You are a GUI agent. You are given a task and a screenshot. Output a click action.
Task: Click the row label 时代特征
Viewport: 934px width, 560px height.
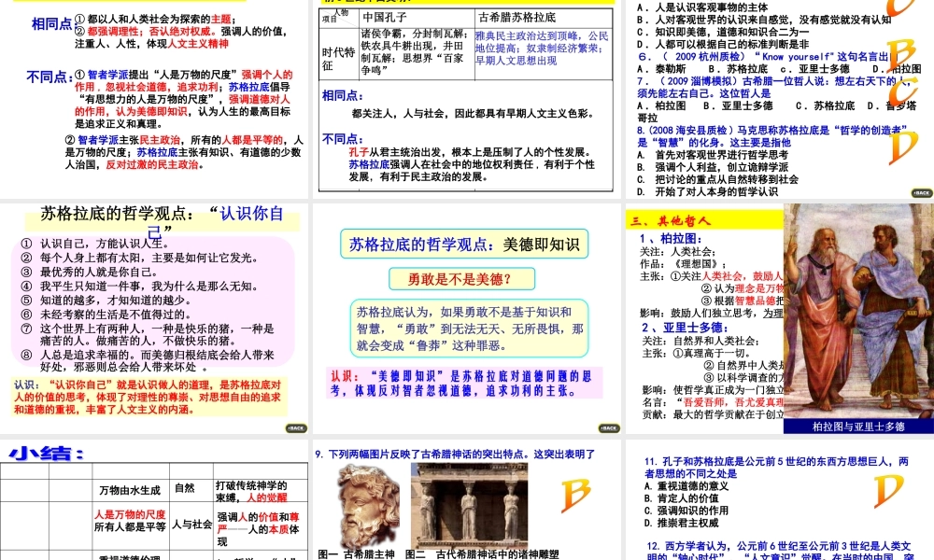338,58
